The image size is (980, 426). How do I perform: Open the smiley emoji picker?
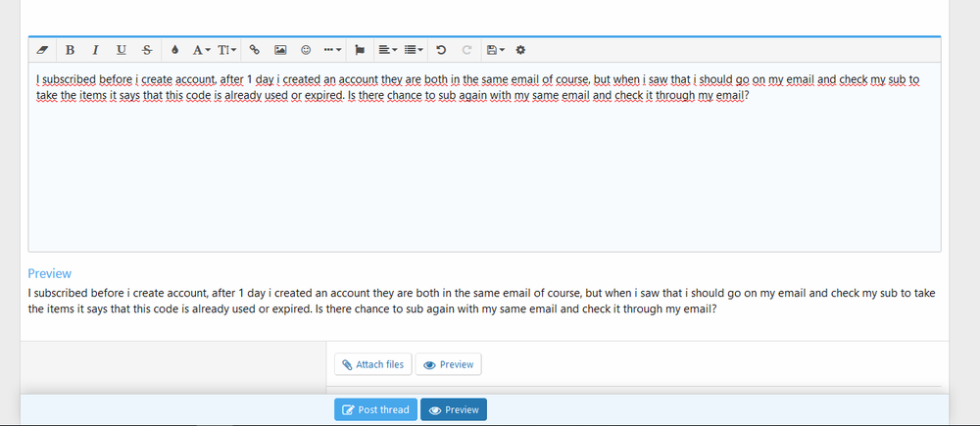click(x=306, y=49)
